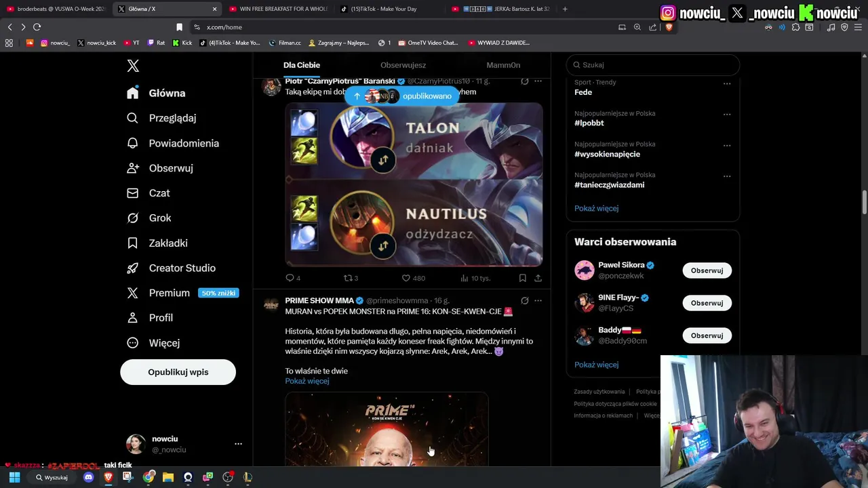Open the #lpobbt trend

tap(589, 123)
